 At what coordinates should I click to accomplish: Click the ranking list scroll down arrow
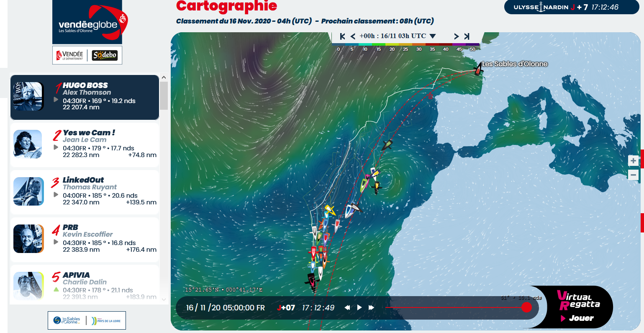click(x=164, y=299)
